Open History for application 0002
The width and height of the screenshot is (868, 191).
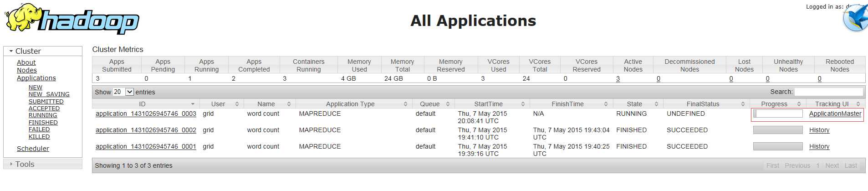coord(819,130)
